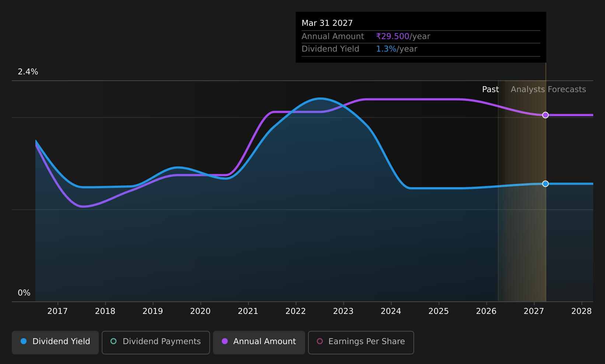The width and height of the screenshot is (605, 364).
Task: Click the 2024 axis label
Action: 391,311
